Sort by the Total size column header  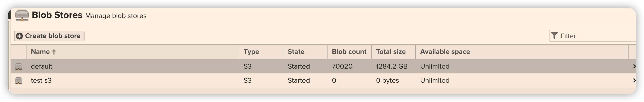pyautogui.click(x=391, y=52)
